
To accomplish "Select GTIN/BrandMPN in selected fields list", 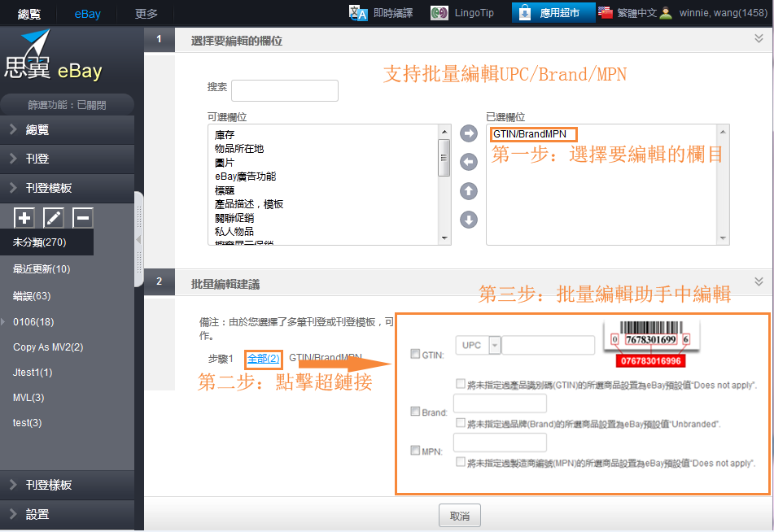I will pos(530,133).
